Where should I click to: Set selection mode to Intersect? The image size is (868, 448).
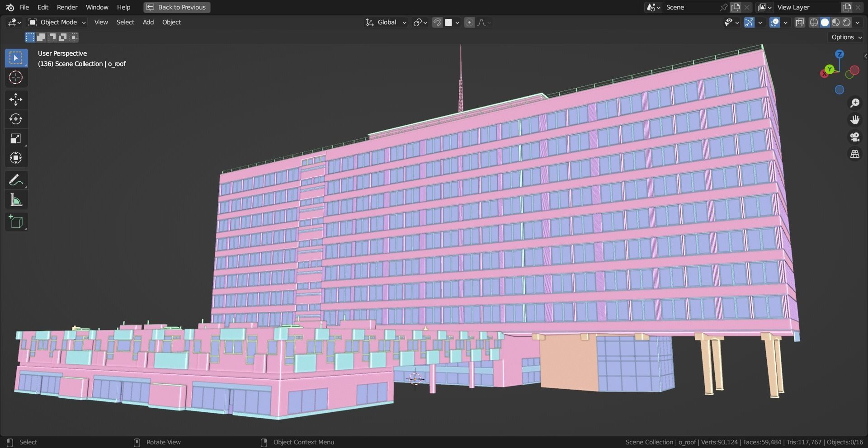(x=73, y=37)
